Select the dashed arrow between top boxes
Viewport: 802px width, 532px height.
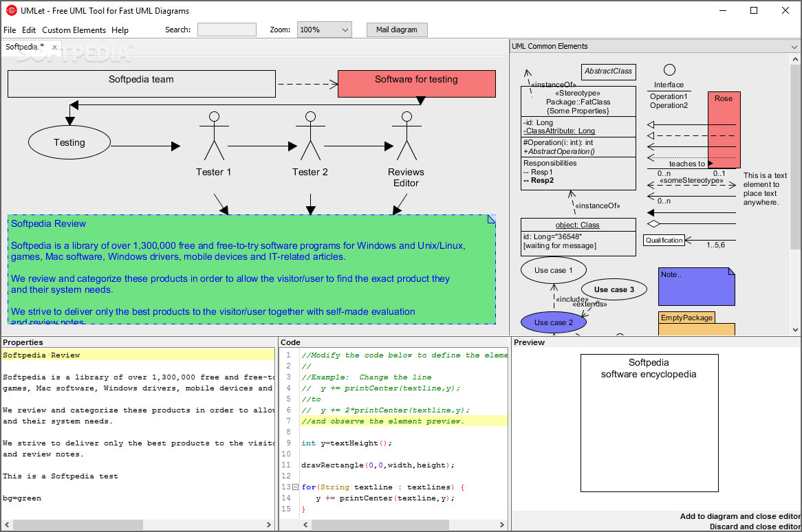coord(307,84)
